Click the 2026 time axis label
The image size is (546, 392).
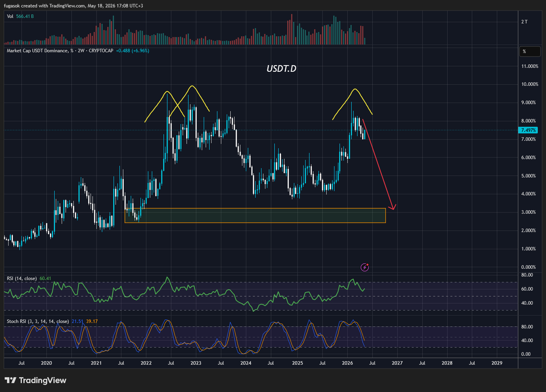pos(348,363)
